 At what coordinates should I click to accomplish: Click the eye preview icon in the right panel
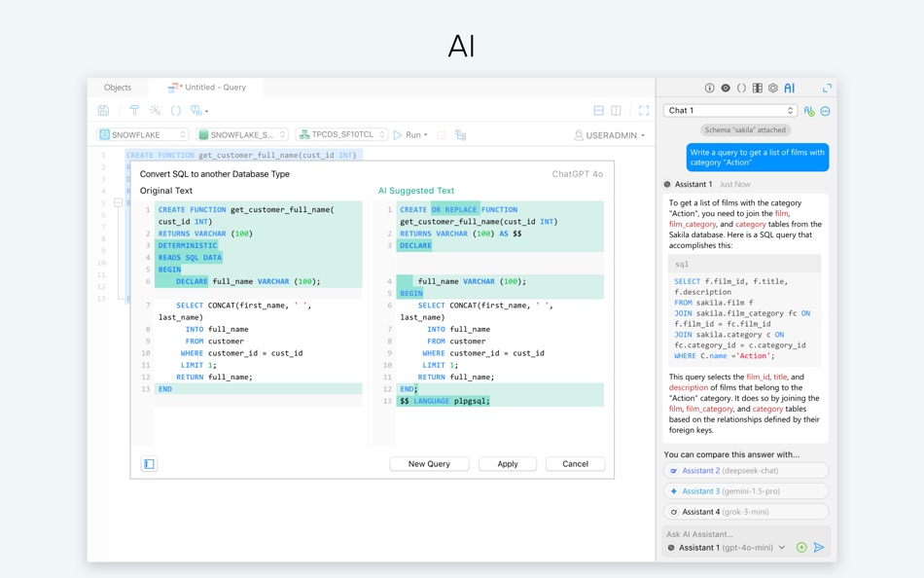726,88
